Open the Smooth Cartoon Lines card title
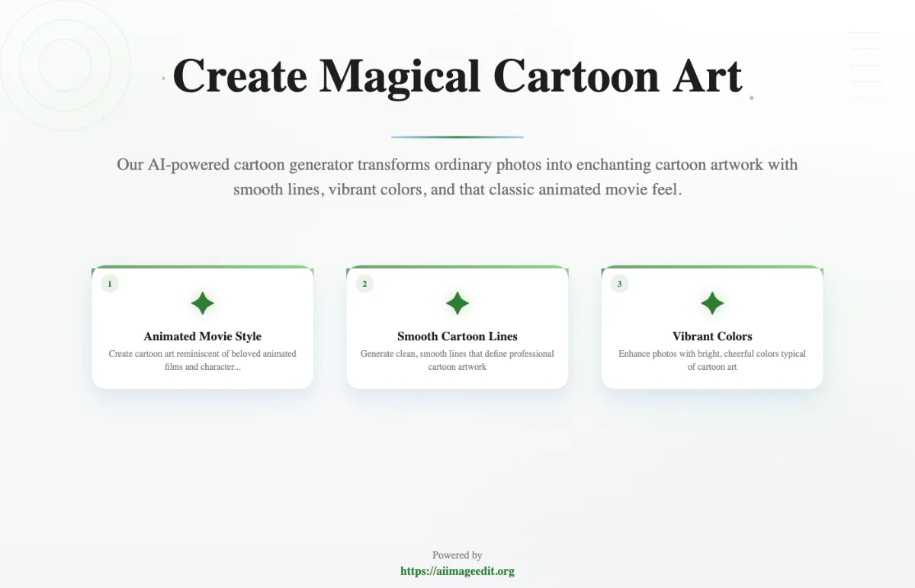The width and height of the screenshot is (915, 588). pyautogui.click(x=457, y=336)
